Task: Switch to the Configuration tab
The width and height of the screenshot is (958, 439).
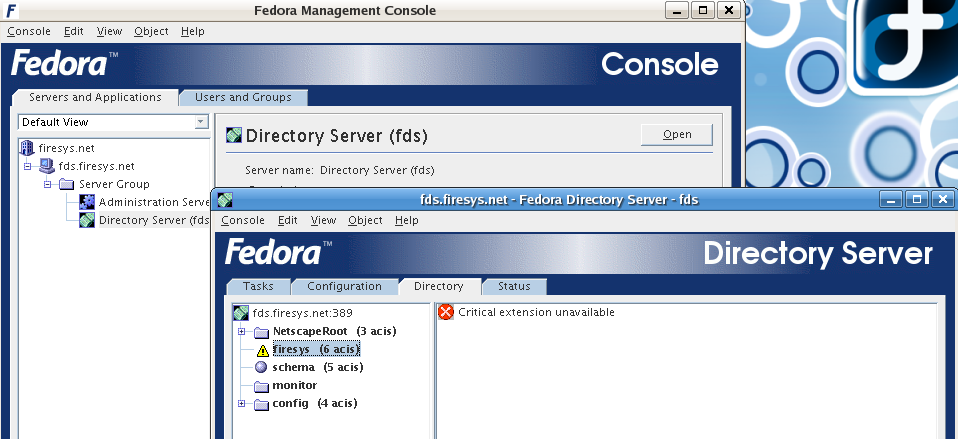Action: pyautogui.click(x=345, y=286)
